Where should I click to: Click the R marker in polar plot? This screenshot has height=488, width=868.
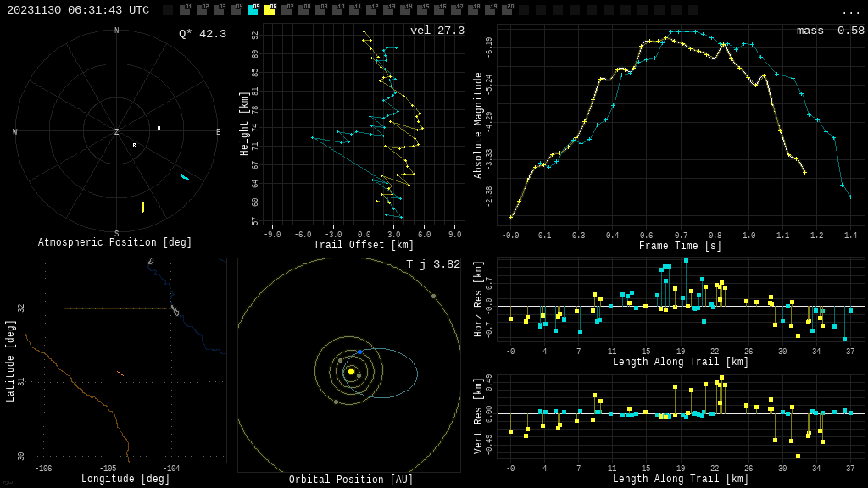click(x=134, y=146)
